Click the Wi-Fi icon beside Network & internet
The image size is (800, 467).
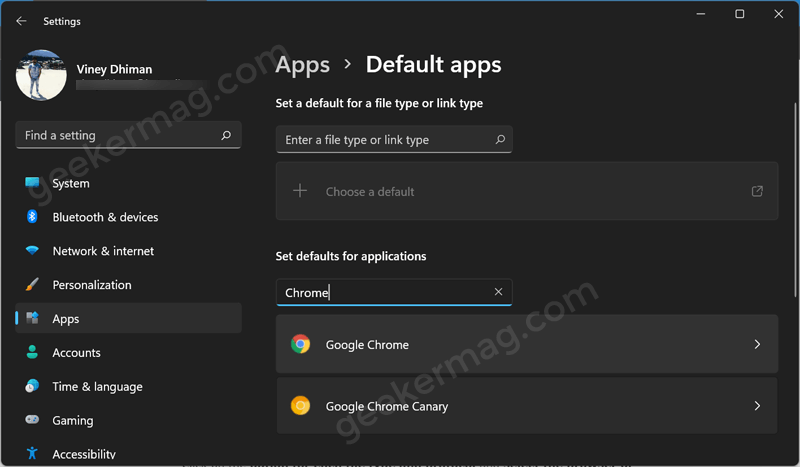click(32, 251)
